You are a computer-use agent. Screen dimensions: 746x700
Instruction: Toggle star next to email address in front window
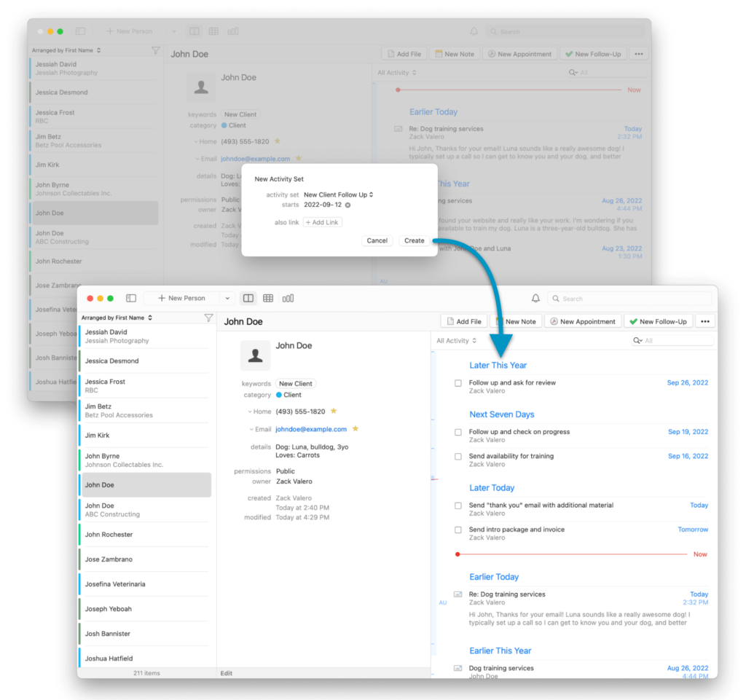click(x=355, y=428)
